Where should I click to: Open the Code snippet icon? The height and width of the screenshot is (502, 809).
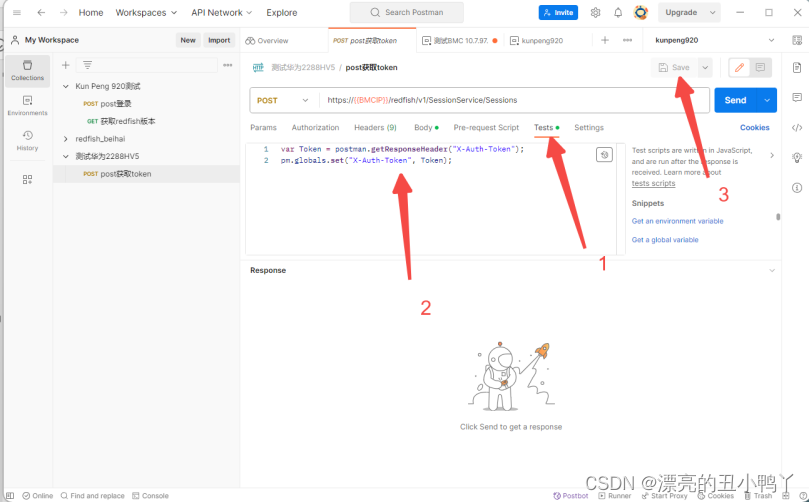[797, 127]
